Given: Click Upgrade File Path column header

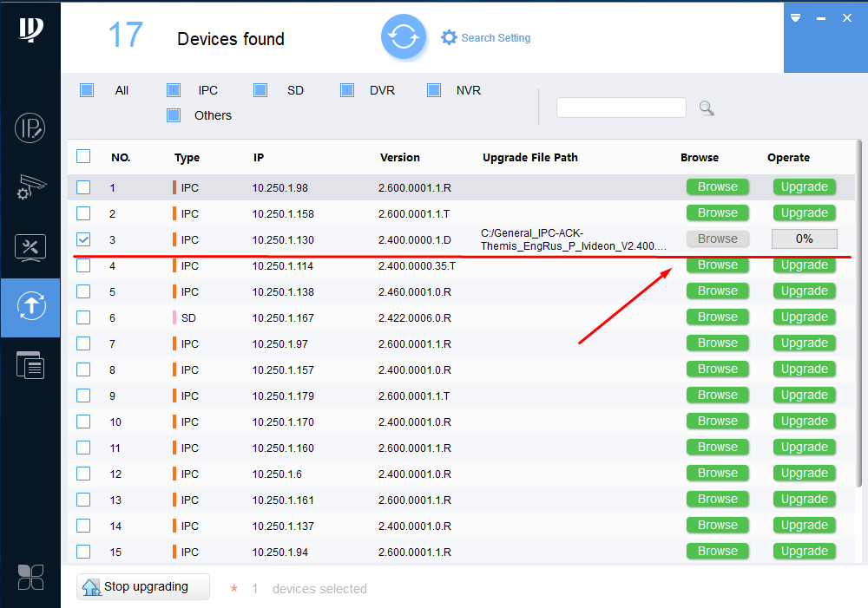Looking at the screenshot, I should [529, 158].
